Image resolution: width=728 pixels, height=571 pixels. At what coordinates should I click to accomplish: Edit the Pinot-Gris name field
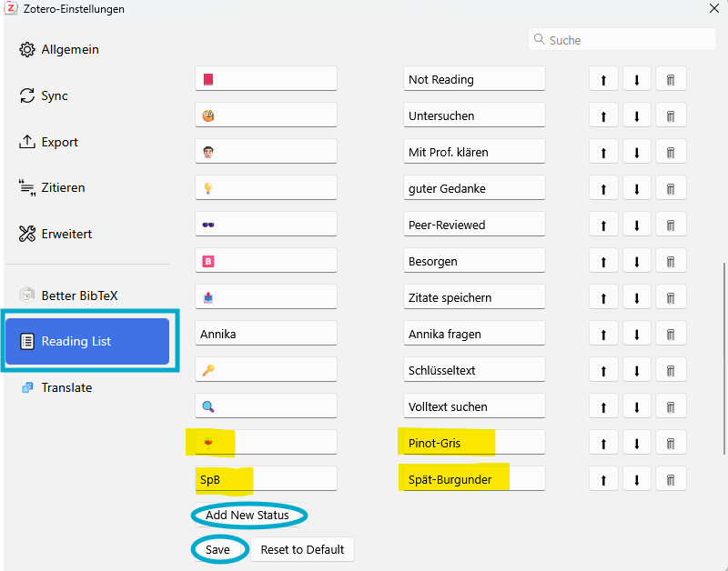tap(474, 443)
